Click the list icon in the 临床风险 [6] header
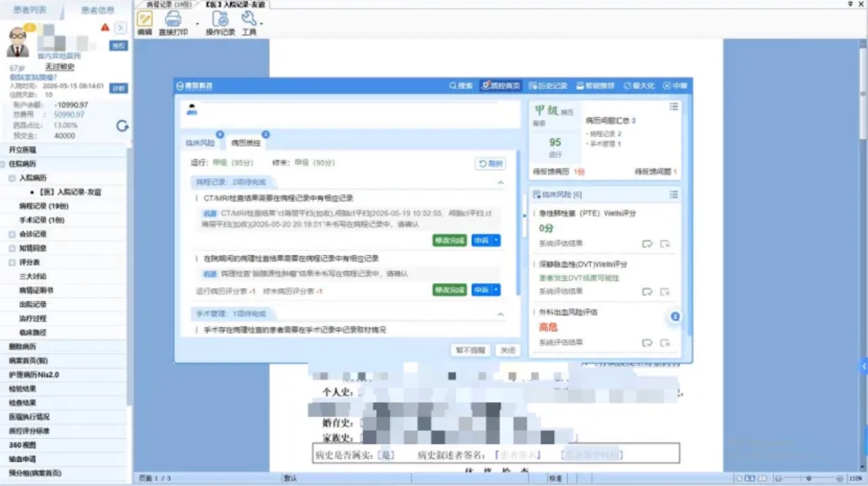 [674, 194]
